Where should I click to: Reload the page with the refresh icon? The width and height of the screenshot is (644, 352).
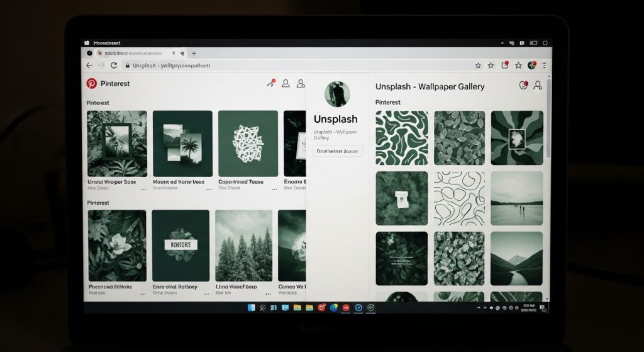[x=114, y=65]
